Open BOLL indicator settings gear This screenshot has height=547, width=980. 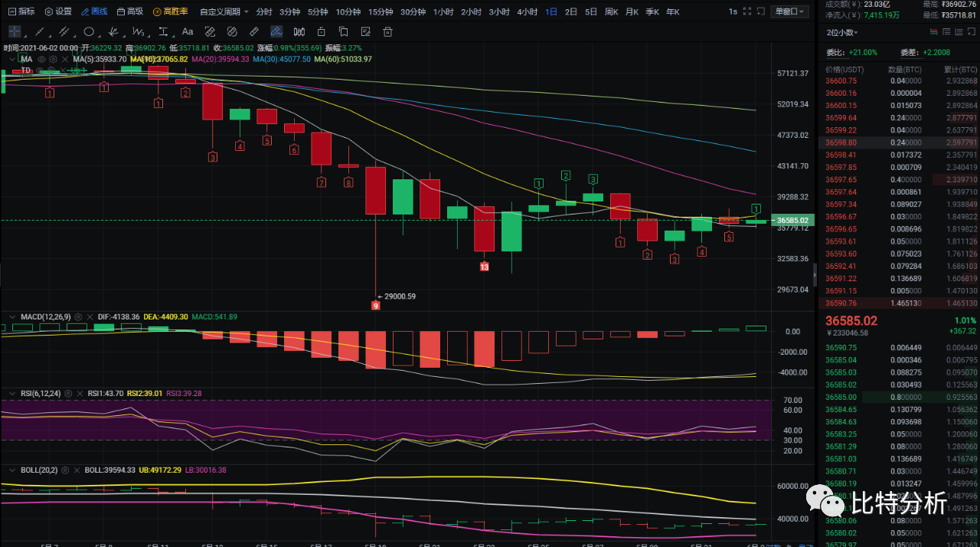click(x=65, y=470)
